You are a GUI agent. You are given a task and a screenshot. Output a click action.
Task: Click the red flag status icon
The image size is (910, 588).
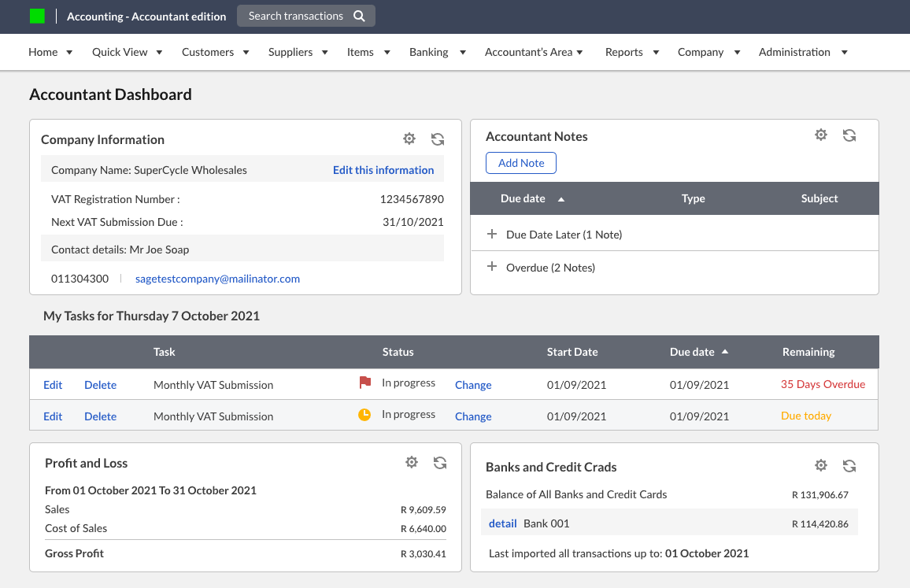pos(364,382)
